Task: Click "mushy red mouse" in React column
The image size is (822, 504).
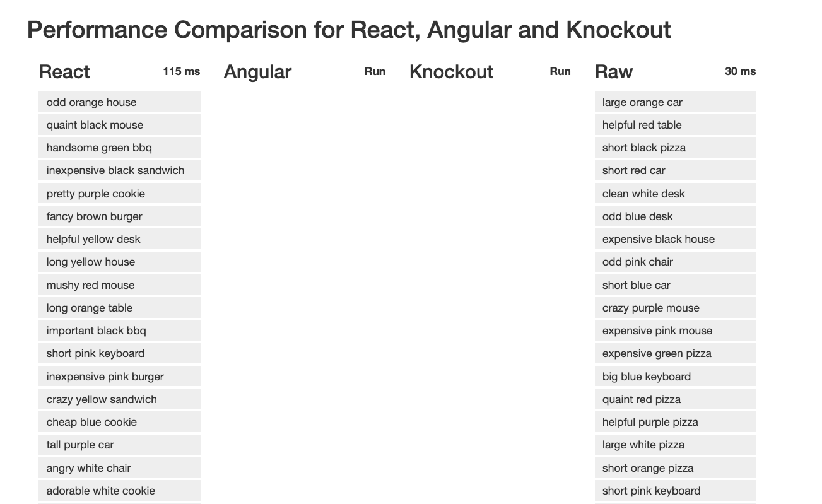Action: coord(119,285)
